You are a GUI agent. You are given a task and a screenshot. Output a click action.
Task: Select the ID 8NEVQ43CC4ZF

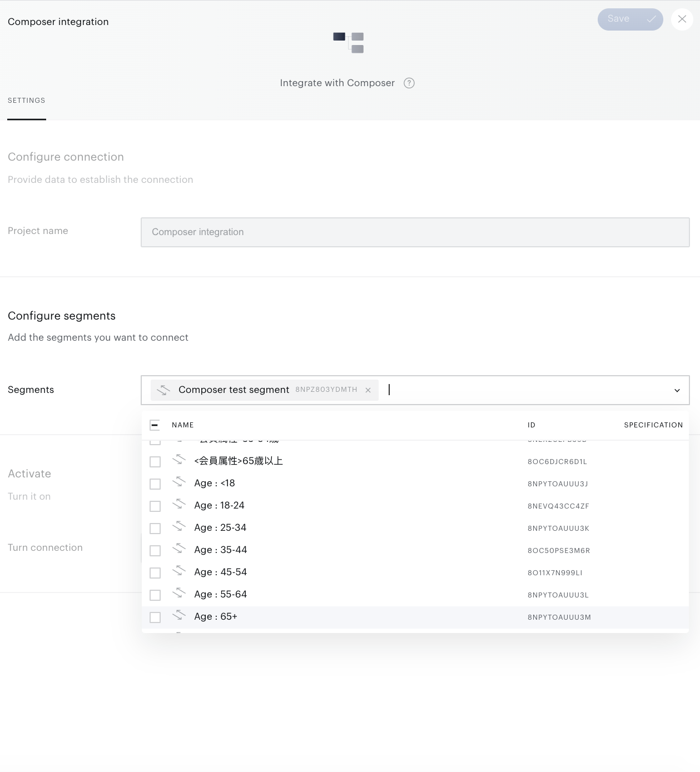(x=558, y=506)
